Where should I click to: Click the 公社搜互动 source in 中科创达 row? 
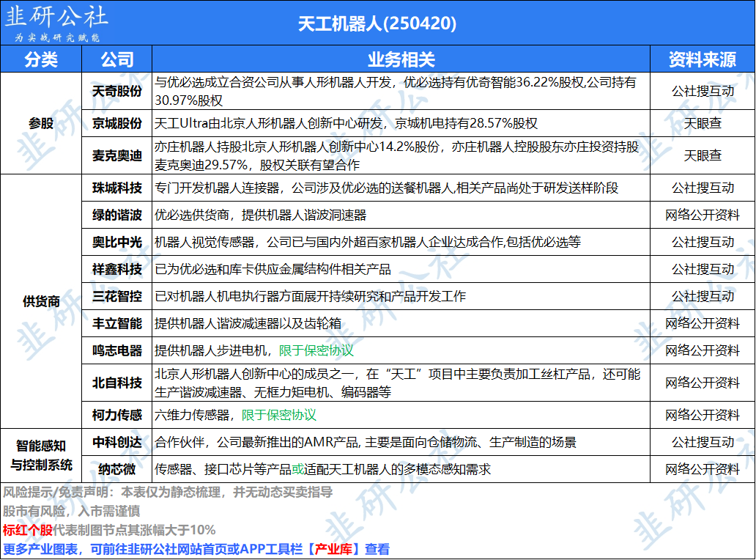coord(703,442)
